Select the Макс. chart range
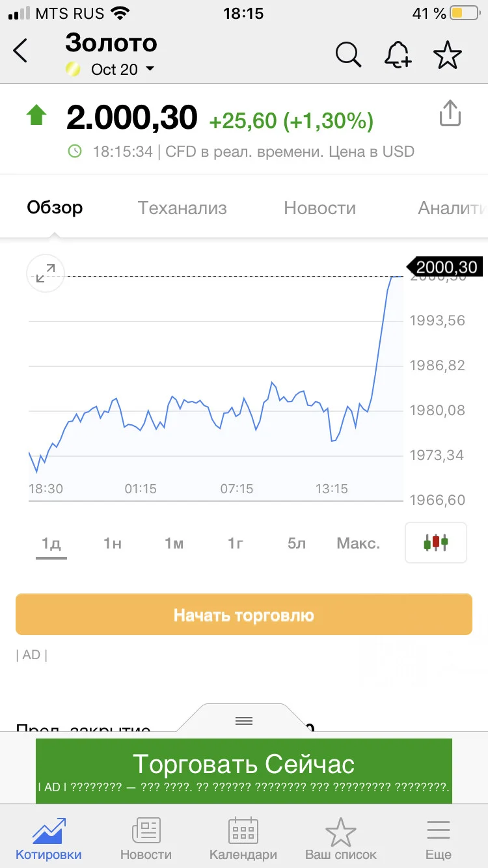 point(359,543)
